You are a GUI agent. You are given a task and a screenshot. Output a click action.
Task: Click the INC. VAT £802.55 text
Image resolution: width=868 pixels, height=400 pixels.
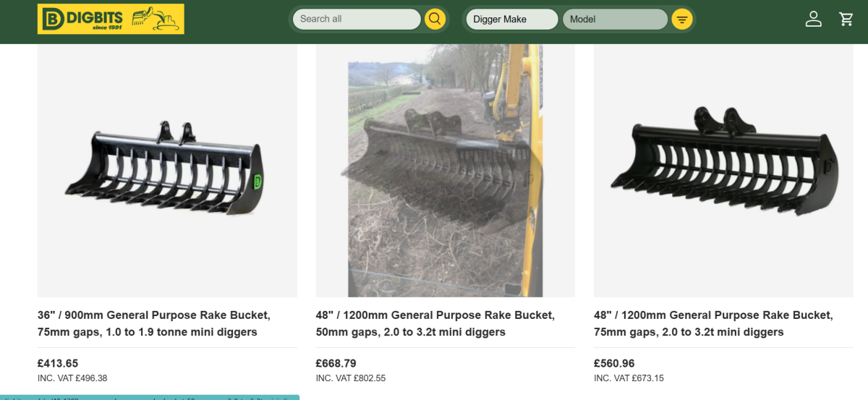[351, 378]
